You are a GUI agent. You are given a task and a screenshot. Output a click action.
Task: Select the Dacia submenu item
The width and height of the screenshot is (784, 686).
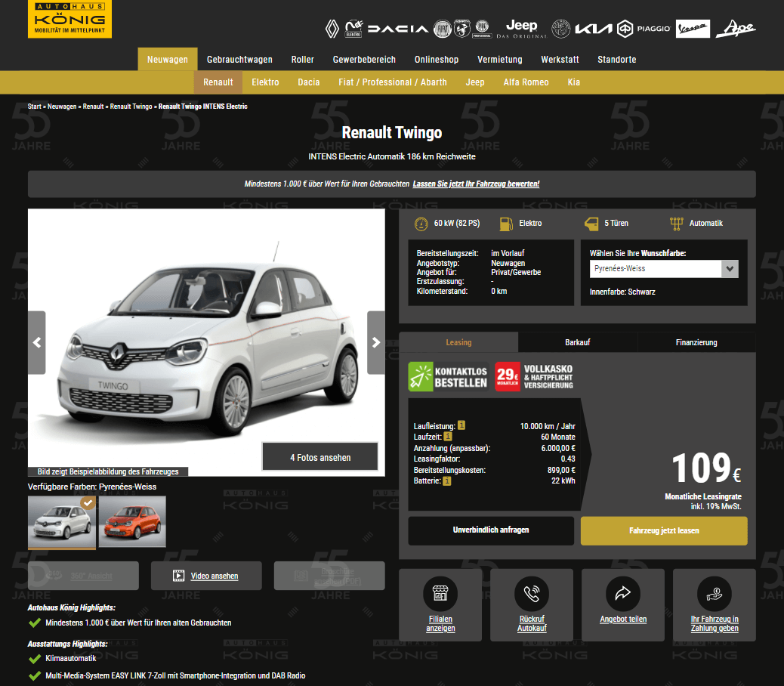tap(308, 82)
